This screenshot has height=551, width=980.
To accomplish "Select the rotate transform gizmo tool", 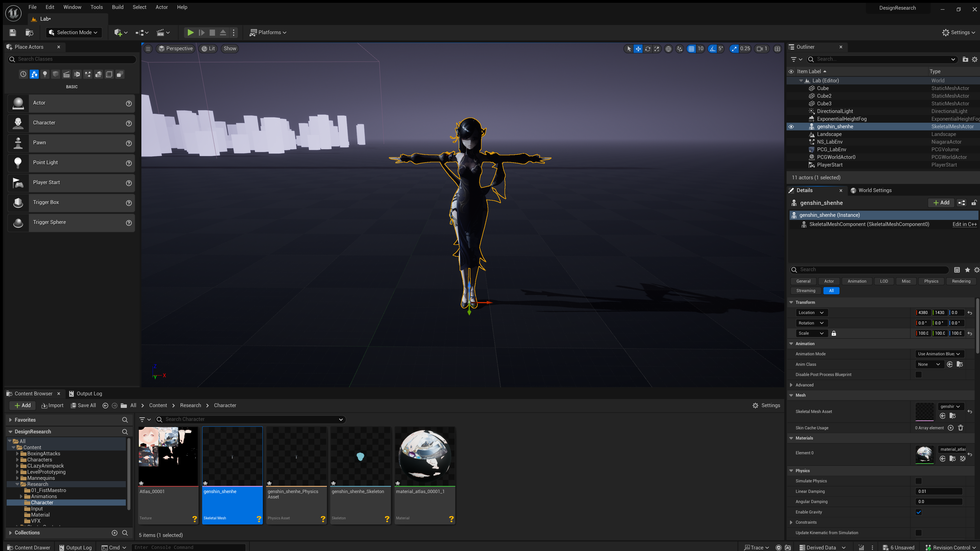I will tap(647, 49).
